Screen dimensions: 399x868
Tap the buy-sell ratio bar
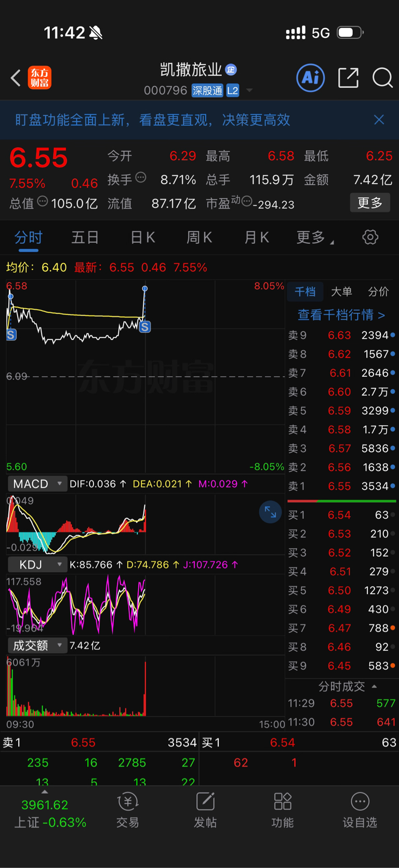pos(341,501)
